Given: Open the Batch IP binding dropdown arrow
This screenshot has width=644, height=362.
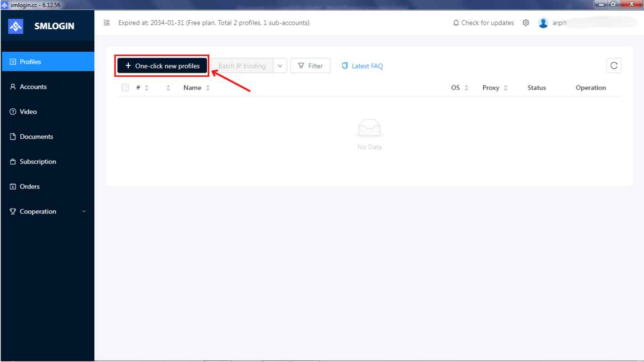Looking at the screenshot, I should tap(280, 66).
